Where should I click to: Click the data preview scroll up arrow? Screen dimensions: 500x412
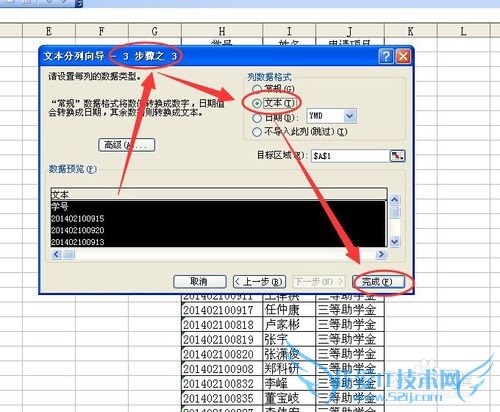(x=395, y=200)
